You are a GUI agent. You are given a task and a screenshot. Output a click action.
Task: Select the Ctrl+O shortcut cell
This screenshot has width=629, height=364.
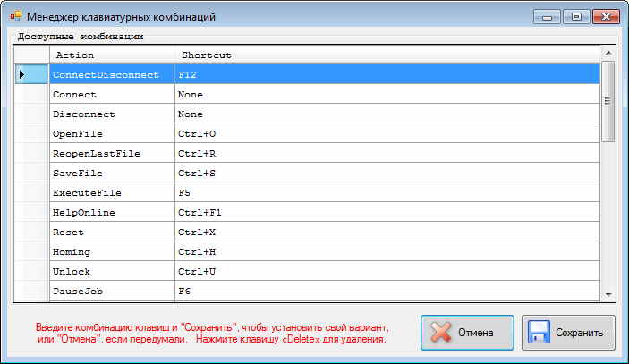pyautogui.click(x=387, y=134)
